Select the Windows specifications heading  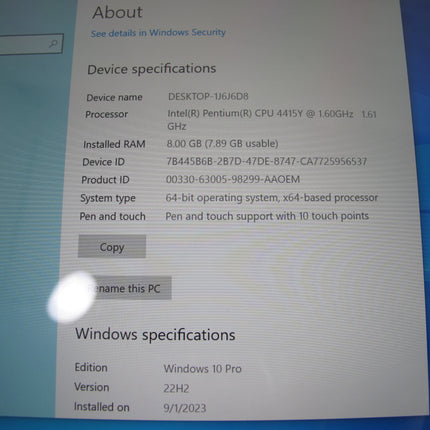coord(155,334)
